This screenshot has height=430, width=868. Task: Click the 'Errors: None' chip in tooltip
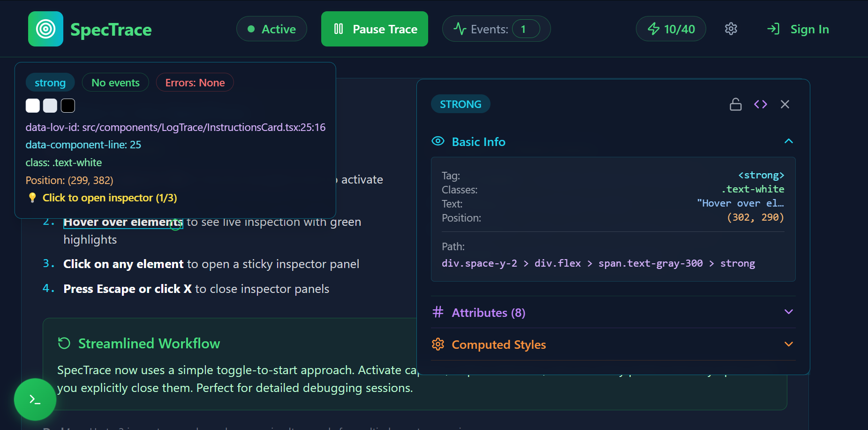[195, 83]
